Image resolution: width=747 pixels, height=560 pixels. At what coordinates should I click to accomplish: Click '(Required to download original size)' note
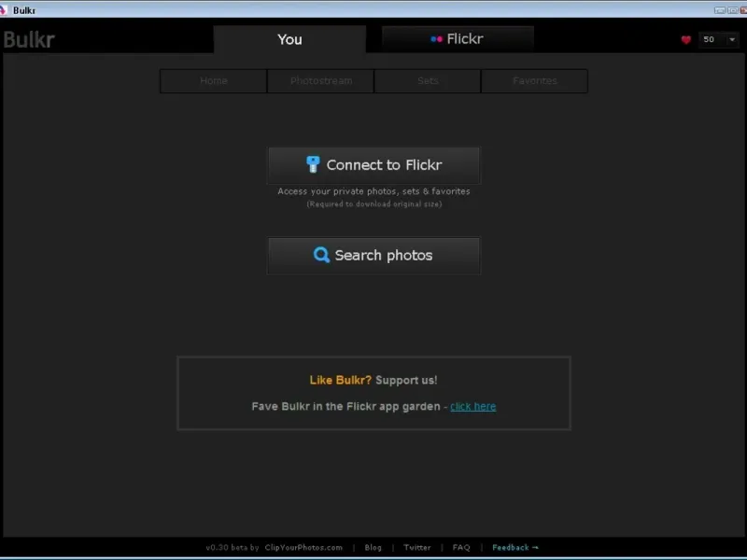click(x=374, y=204)
